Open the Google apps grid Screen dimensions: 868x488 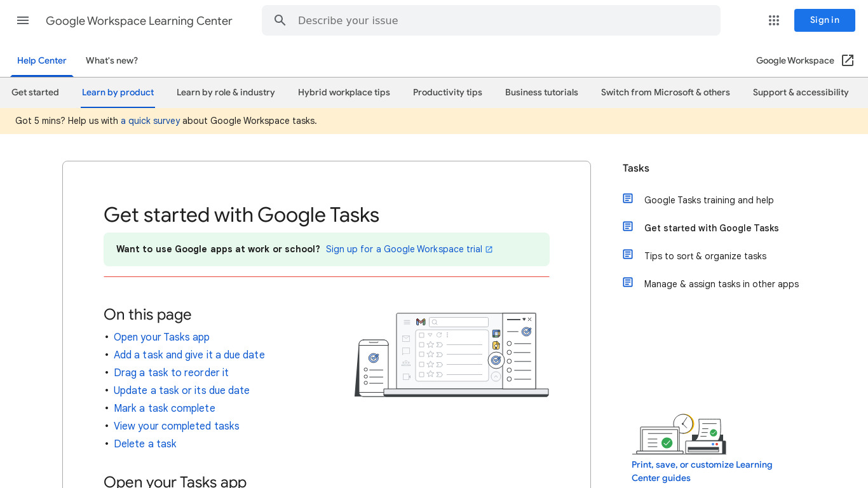click(774, 20)
